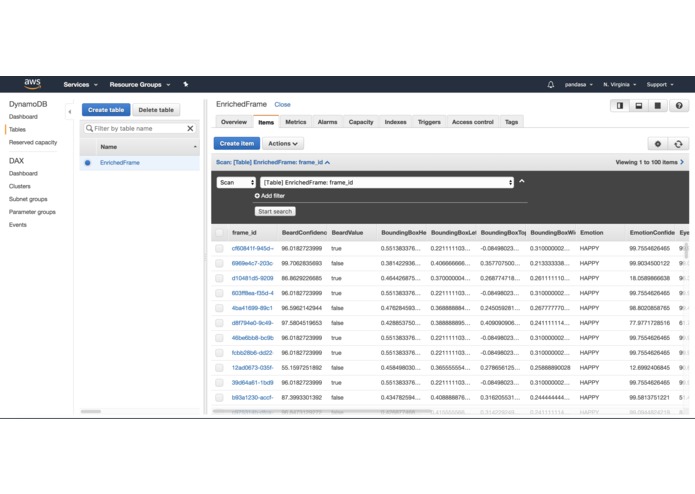Check the row 46be6bb8-bc9b checkbox
Viewport: 695px width, 494px height.
(x=219, y=338)
